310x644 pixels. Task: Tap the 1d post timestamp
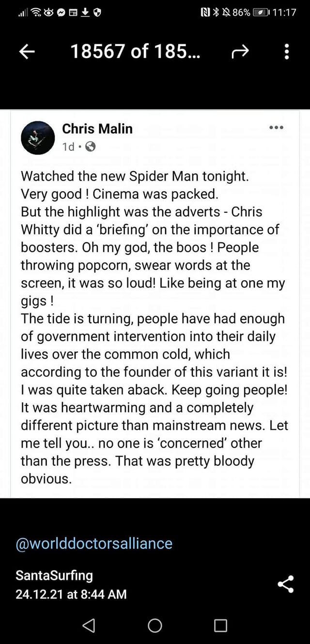(x=68, y=146)
